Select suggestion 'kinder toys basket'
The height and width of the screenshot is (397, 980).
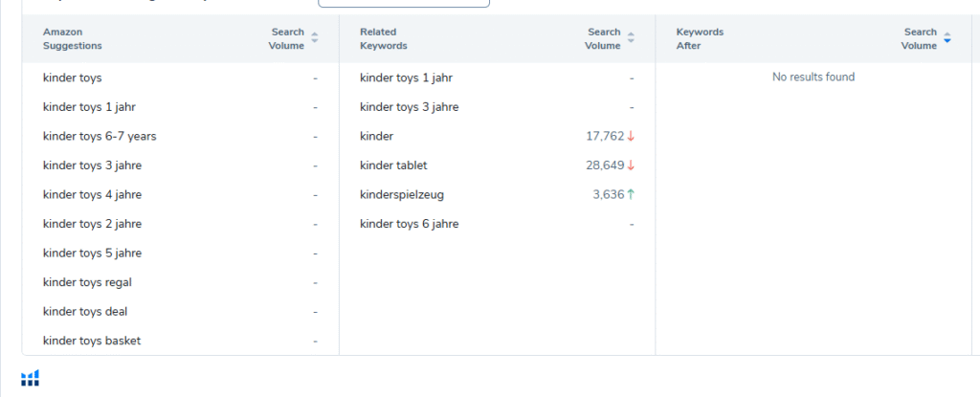click(92, 341)
